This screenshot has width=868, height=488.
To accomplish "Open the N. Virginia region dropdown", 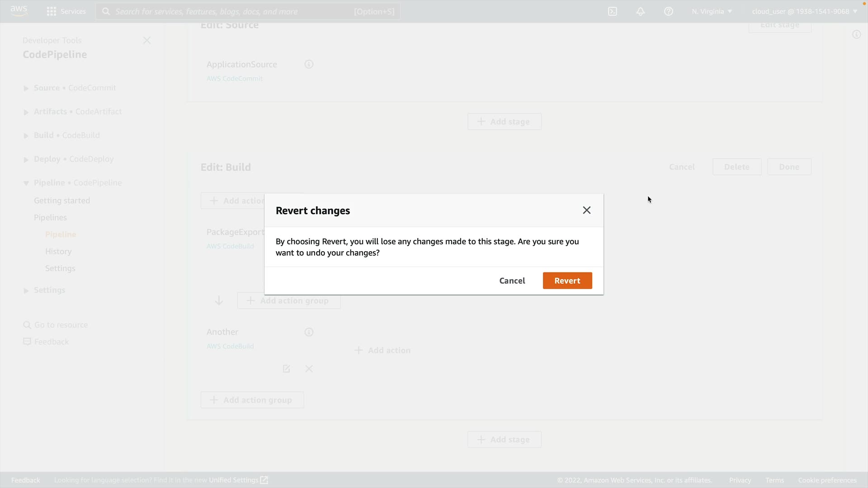I will (x=712, y=11).
